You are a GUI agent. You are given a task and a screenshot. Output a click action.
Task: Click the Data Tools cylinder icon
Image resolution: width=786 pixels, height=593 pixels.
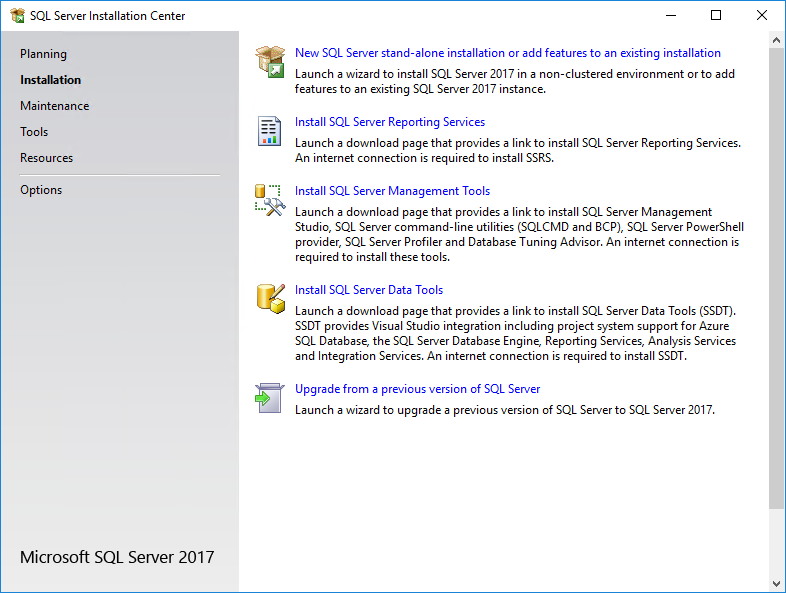271,299
